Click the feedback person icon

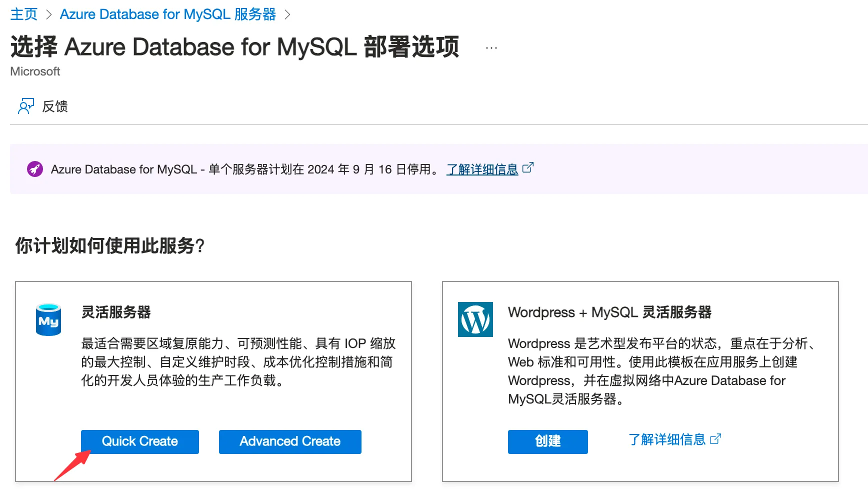pos(25,106)
